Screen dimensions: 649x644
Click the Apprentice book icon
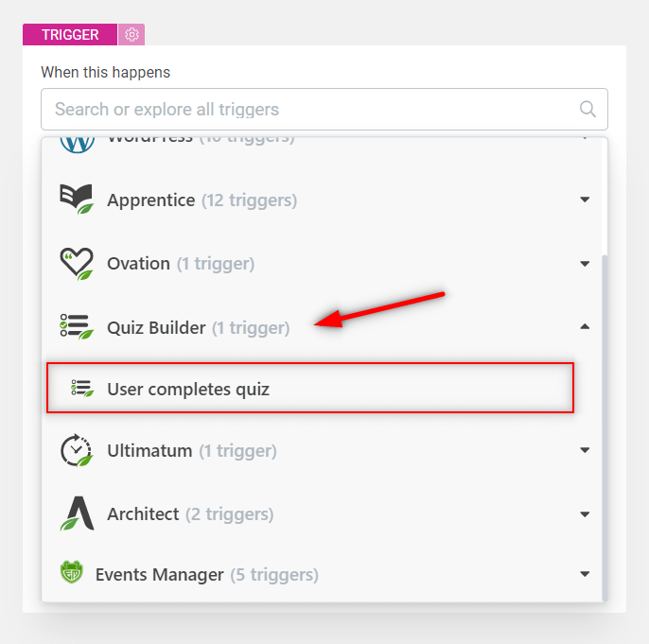pyautogui.click(x=77, y=200)
